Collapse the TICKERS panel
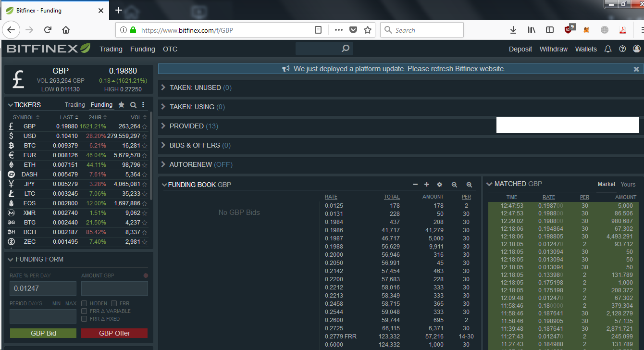 [x=11, y=105]
